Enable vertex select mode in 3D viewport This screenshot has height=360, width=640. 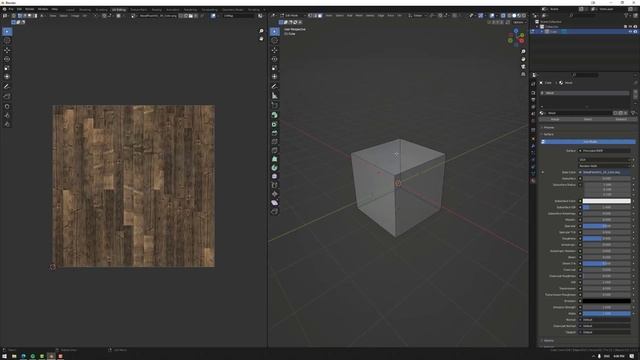point(310,16)
